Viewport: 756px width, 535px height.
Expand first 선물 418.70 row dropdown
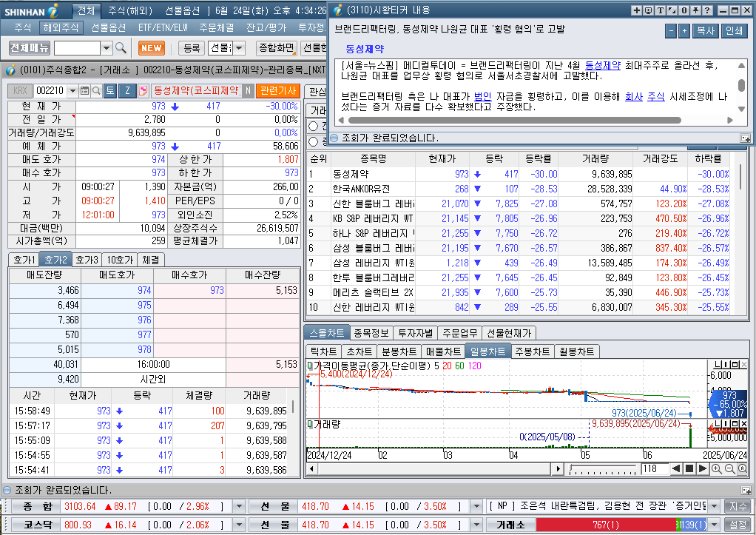pos(476,507)
